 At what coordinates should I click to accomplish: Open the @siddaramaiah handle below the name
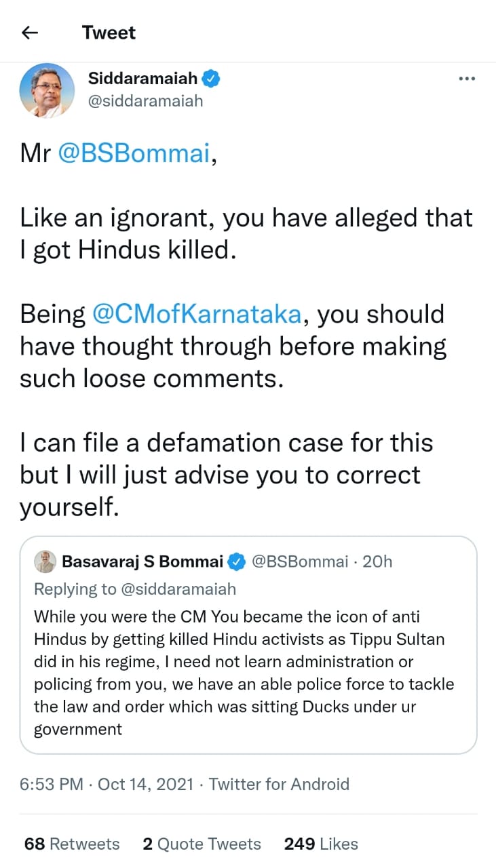146,101
